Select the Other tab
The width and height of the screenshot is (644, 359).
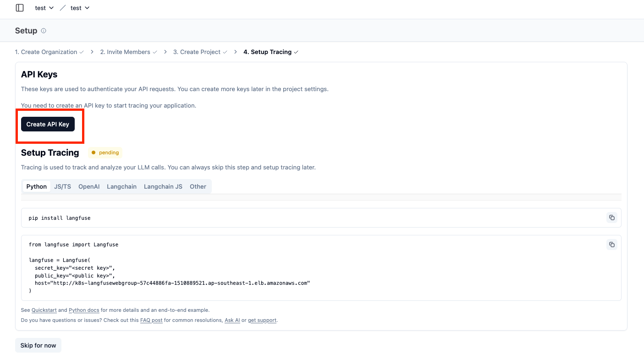point(198,186)
